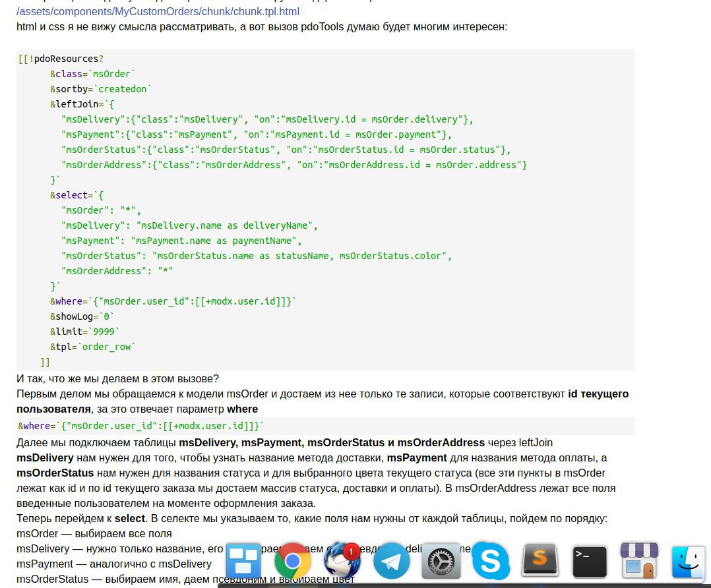Click "msPayment — аналогично с msDelivery" line
The image size is (711, 588).
pyautogui.click(x=114, y=564)
